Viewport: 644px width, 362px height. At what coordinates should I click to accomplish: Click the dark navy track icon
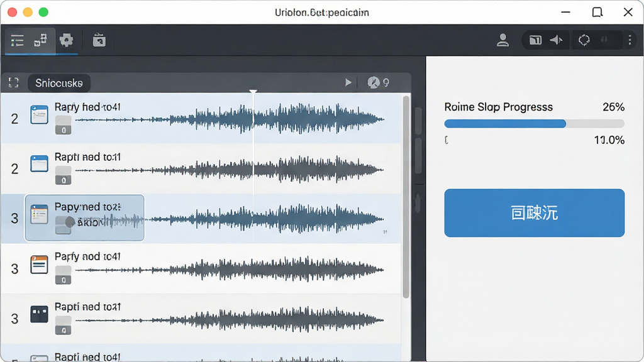39,314
